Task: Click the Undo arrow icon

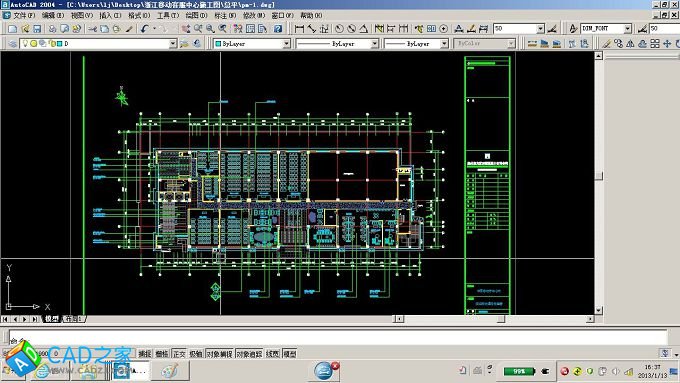Action: (x=144, y=29)
